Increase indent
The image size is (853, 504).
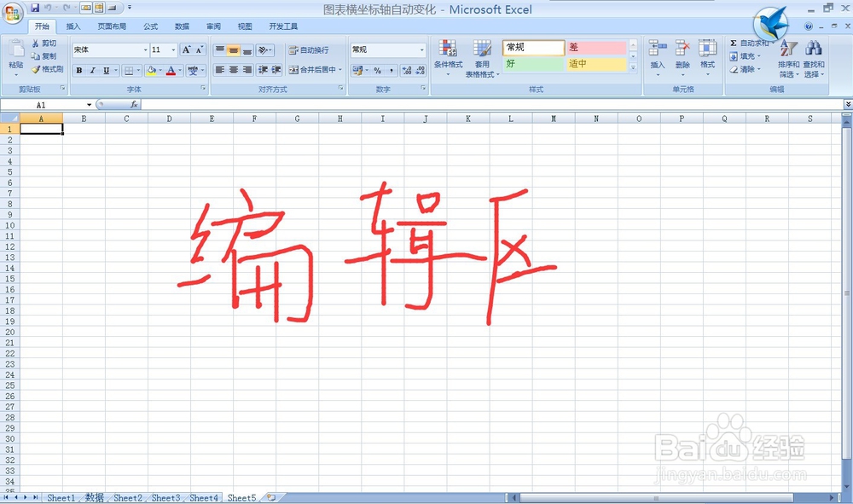[276, 70]
